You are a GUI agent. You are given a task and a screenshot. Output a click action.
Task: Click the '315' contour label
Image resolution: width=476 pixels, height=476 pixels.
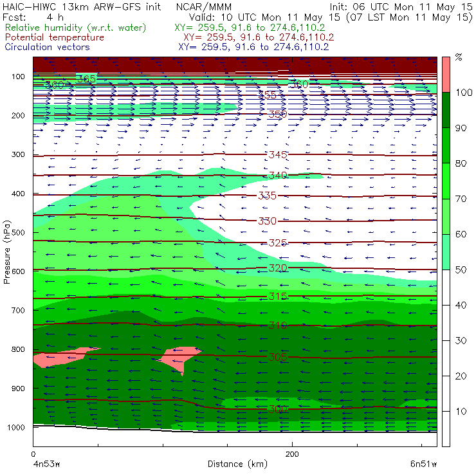click(x=278, y=296)
